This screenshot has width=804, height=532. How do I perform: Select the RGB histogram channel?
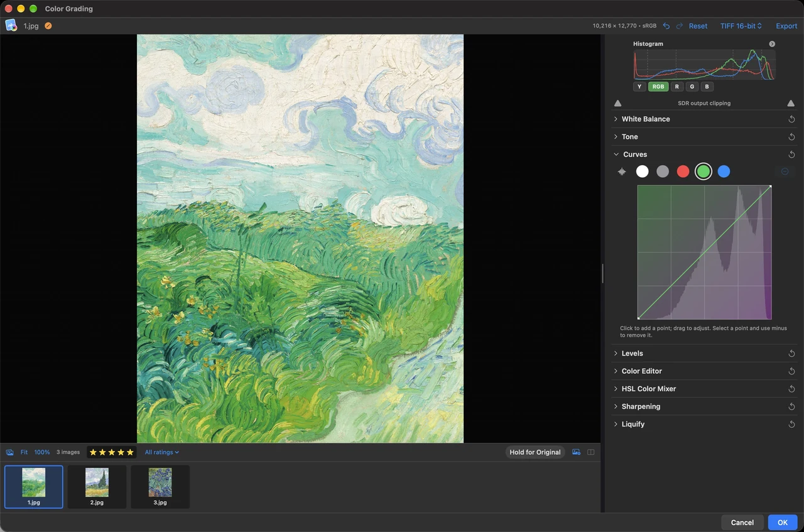658,87
